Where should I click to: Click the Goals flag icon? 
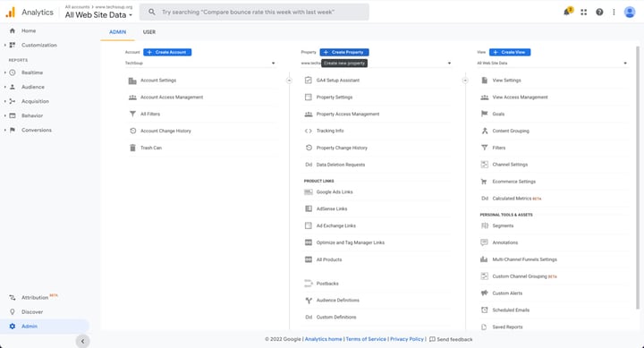pos(484,114)
